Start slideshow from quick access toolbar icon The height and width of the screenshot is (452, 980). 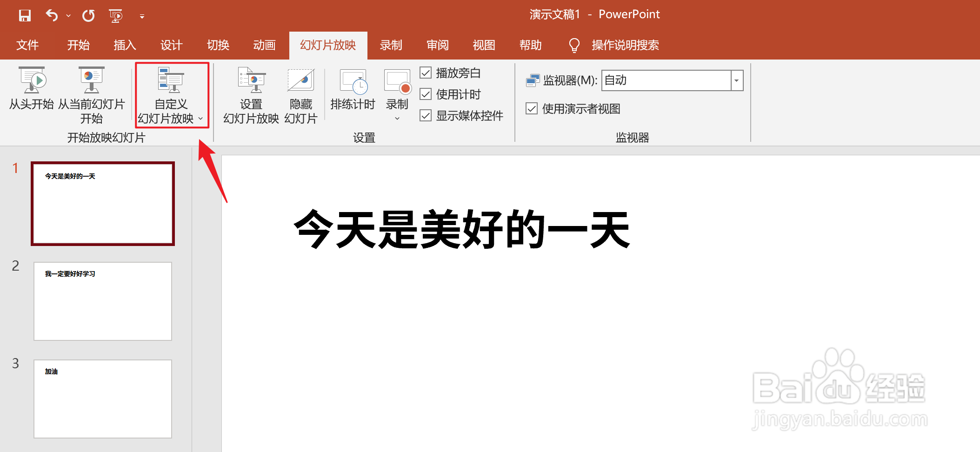pos(115,15)
